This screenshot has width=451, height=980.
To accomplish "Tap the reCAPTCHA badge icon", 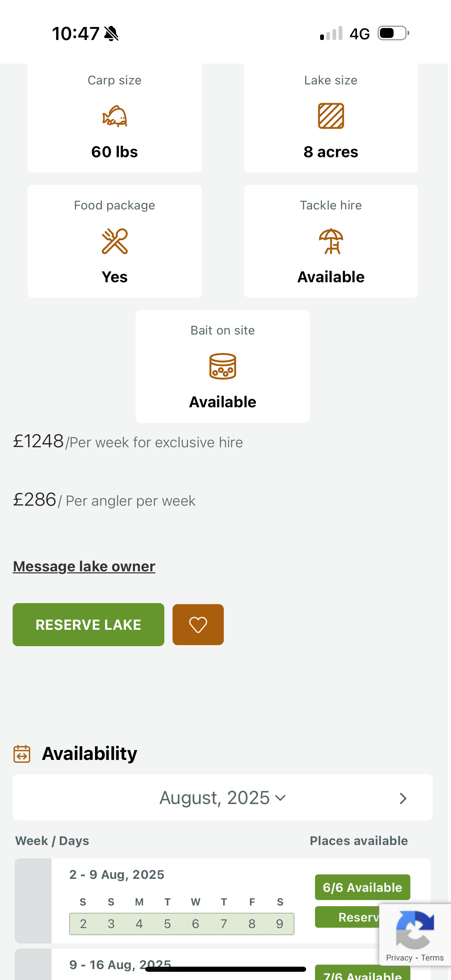I will click(x=414, y=929).
